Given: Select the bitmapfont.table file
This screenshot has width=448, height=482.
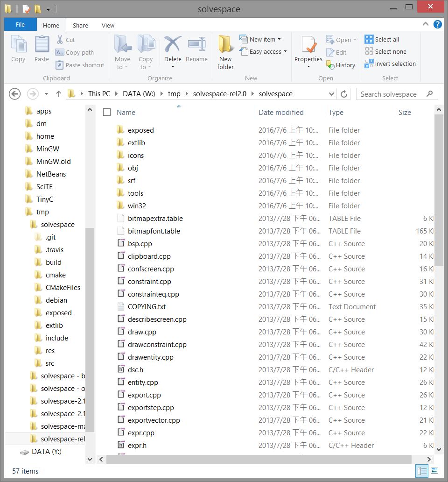Looking at the screenshot, I should 154,231.
